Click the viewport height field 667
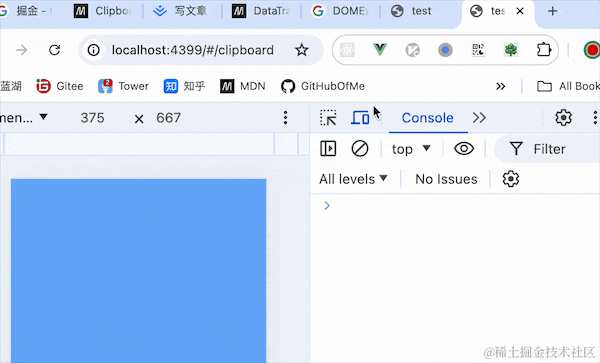 tap(168, 118)
